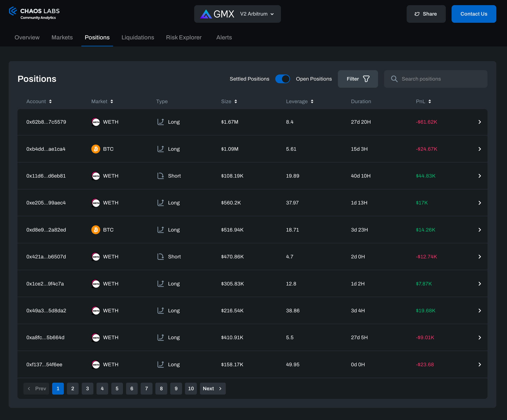Viewport: 507px width, 420px height.
Task: Expand details for 0x62b8...7c5579 position
Action: click(x=480, y=122)
